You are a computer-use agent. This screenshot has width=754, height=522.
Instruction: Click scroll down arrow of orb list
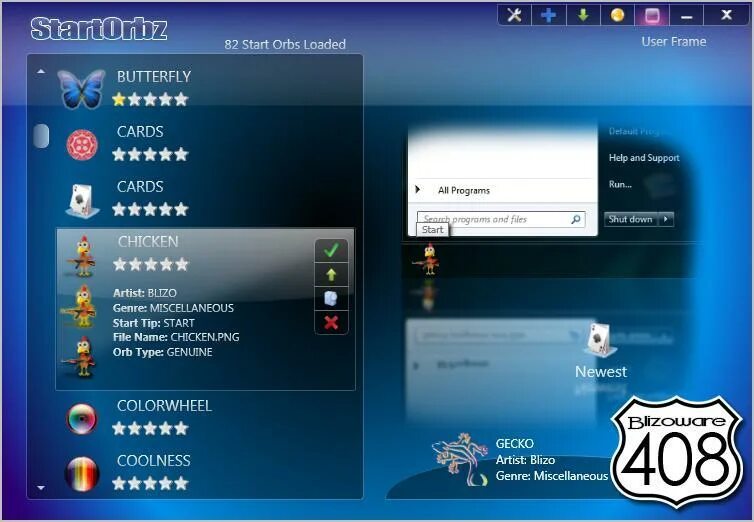tap(41, 487)
